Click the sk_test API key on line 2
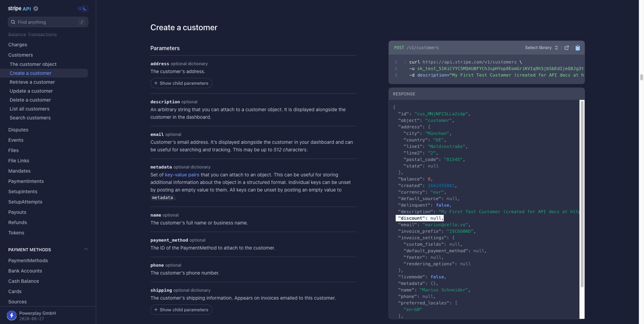Screen dimensions: 644x324 pos(500,69)
